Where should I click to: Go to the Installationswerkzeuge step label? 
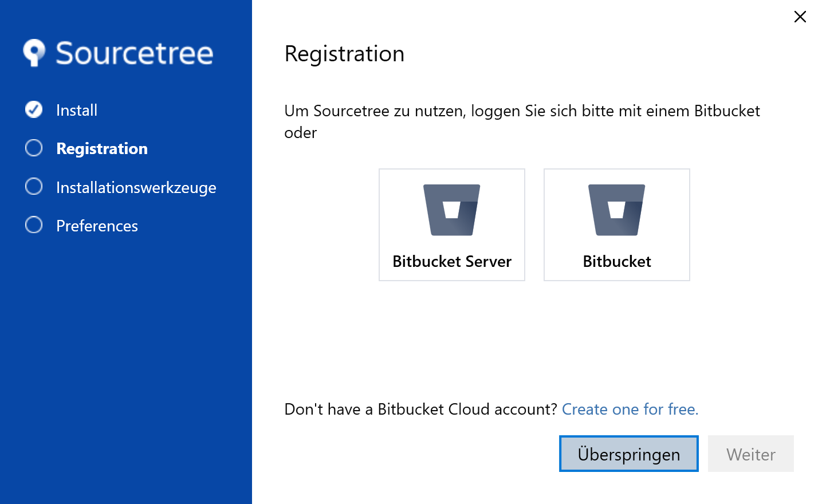click(136, 188)
